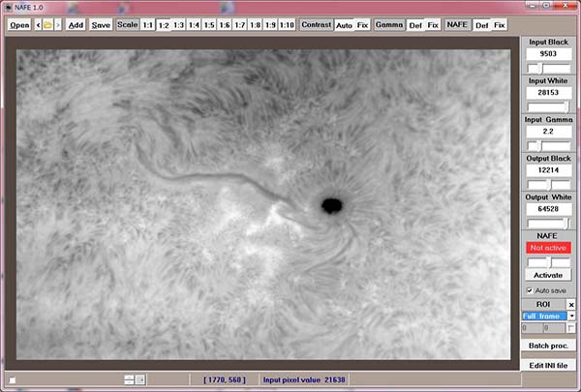Set scale to 1:4

coord(194,25)
